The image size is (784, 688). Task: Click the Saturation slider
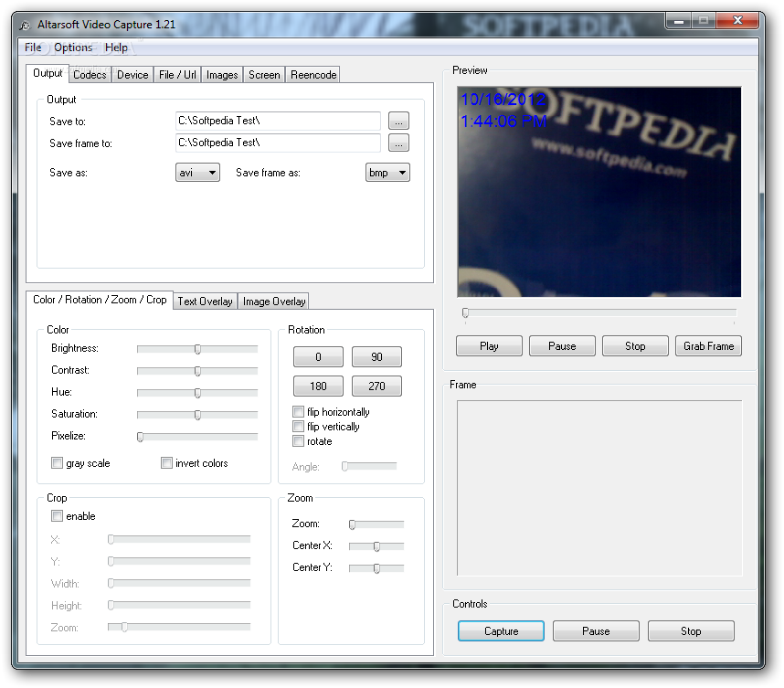tap(197, 415)
